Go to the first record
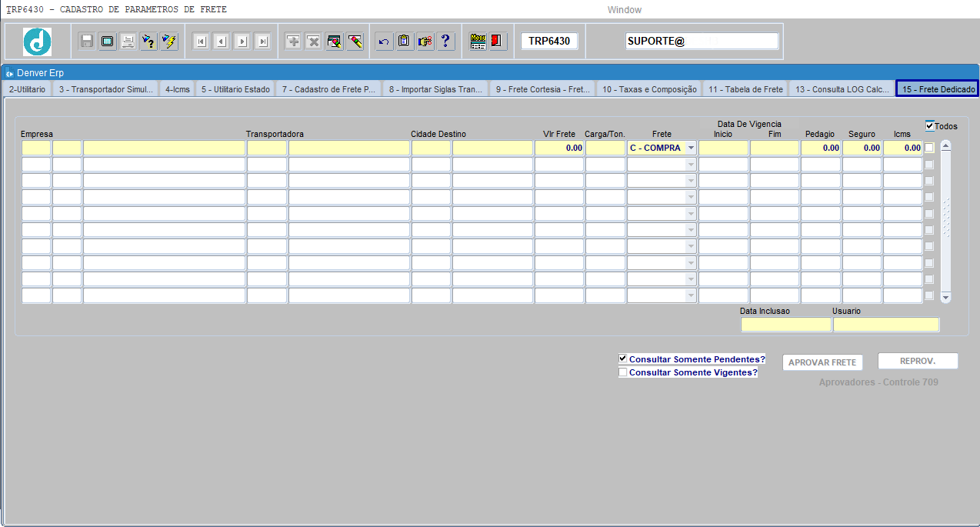 (x=201, y=42)
